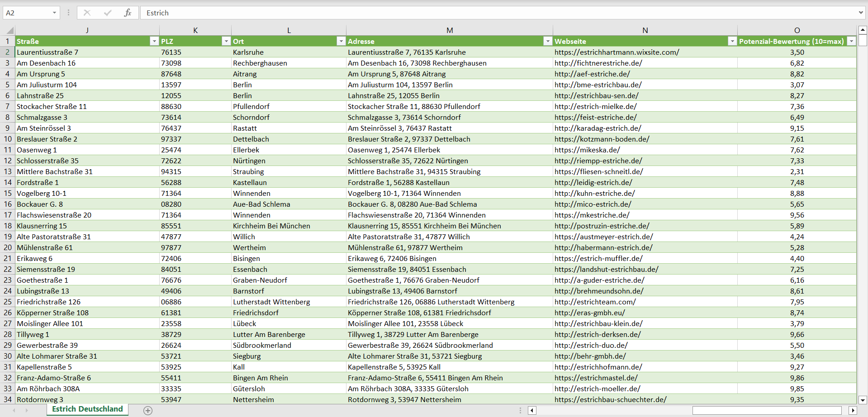868x417 pixels.
Task: Open the Straße column filter dropdown
Action: pos(154,41)
